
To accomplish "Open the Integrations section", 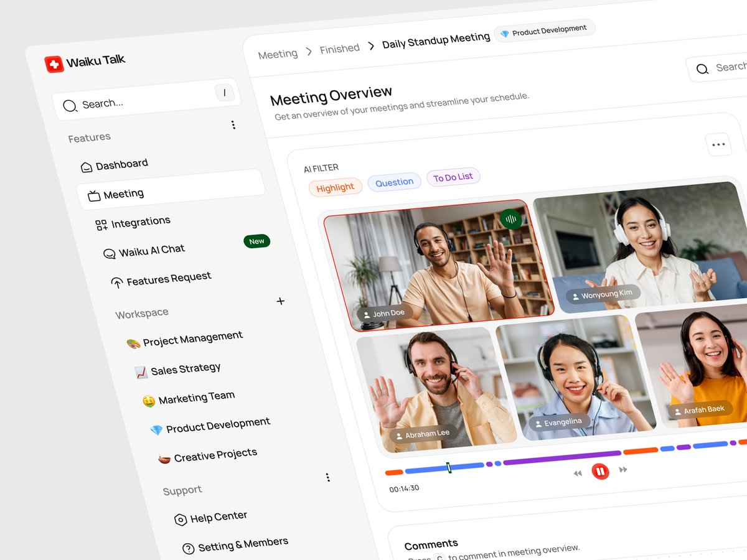I will pyautogui.click(x=140, y=221).
